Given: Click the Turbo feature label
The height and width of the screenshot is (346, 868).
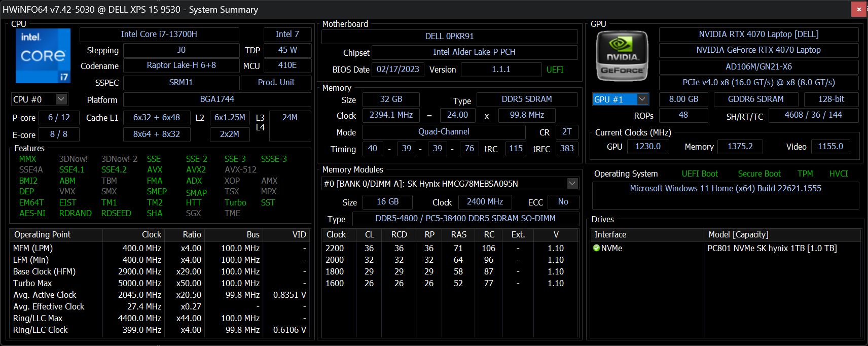Looking at the screenshot, I should point(235,203).
